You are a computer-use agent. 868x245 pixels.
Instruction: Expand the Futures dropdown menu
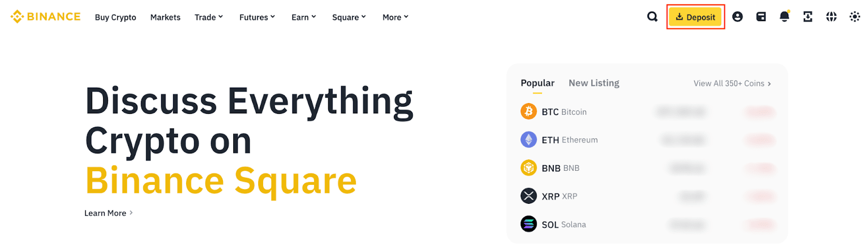point(257,17)
